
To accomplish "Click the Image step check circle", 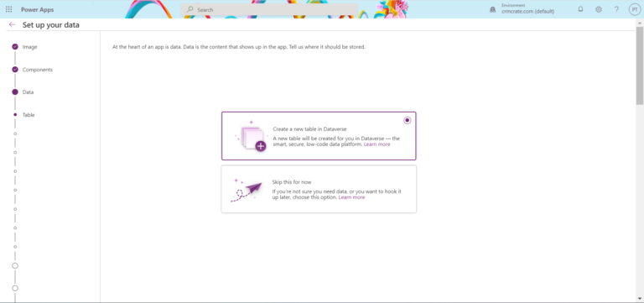I will click(x=15, y=47).
